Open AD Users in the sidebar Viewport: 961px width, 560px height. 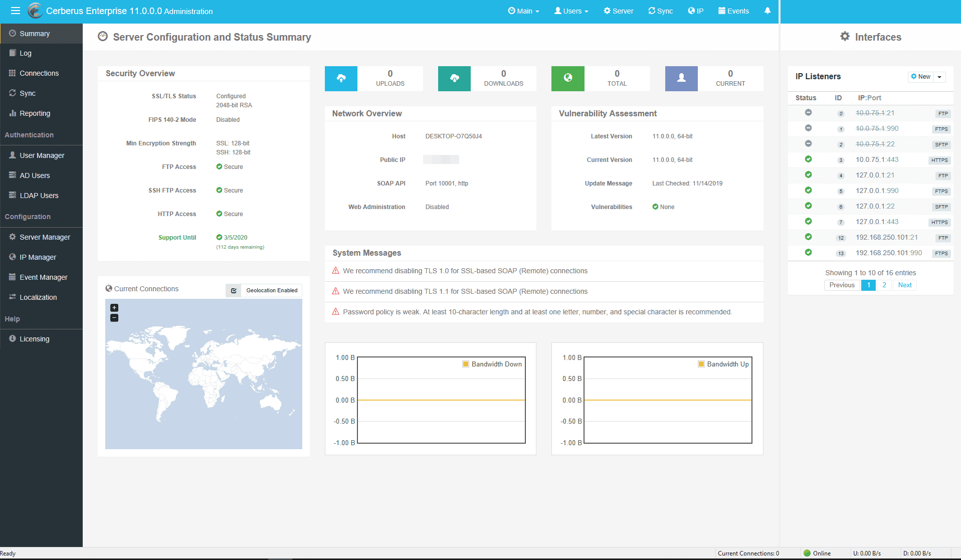pyautogui.click(x=41, y=175)
